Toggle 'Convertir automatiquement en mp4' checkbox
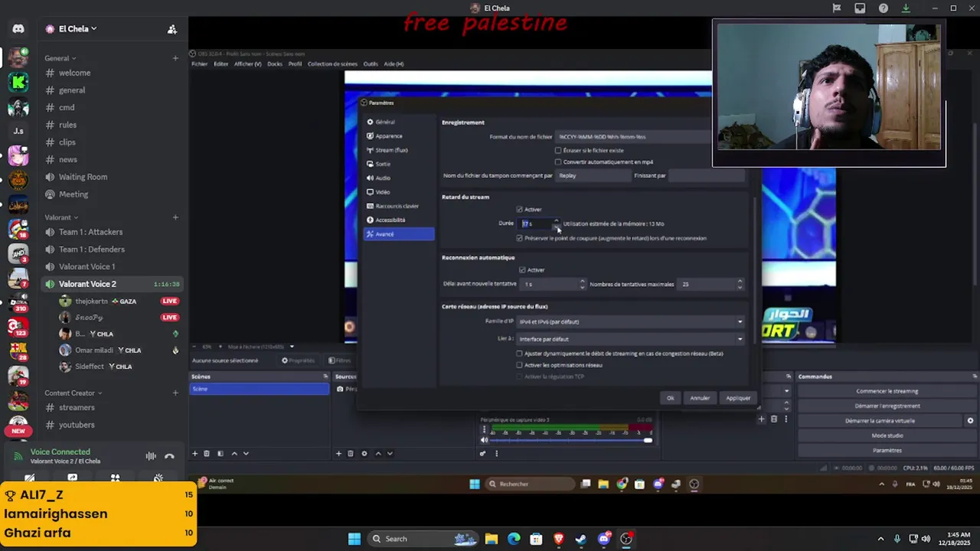This screenshot has height=551, width=980. coord(558,162)
